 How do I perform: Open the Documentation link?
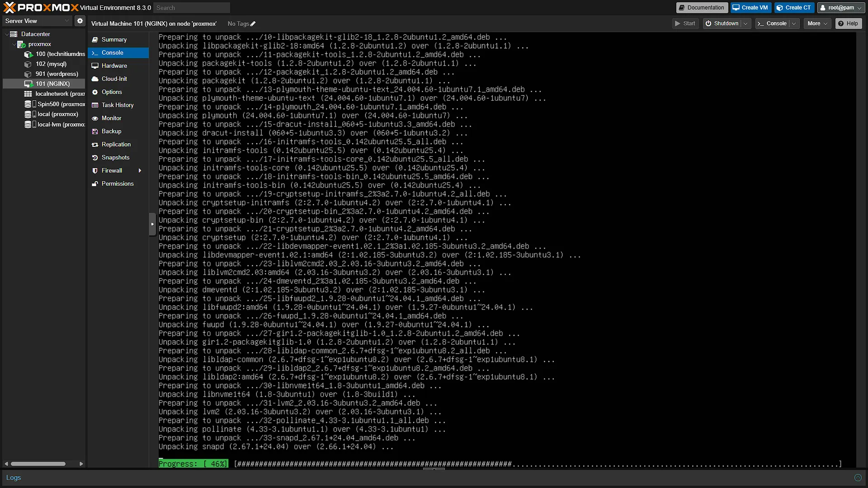(702, 8)
